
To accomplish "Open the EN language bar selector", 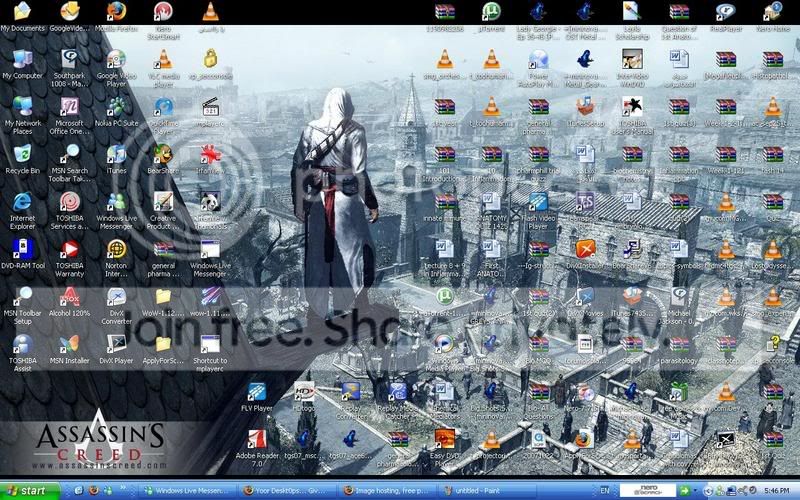I will (x=605, y=491).
